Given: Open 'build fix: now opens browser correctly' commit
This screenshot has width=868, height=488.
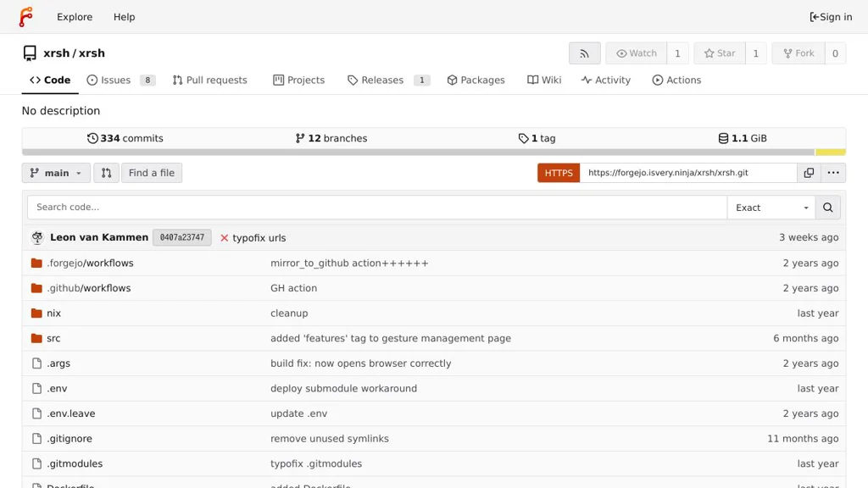Looking at the screenshot, I should (361, 363).
